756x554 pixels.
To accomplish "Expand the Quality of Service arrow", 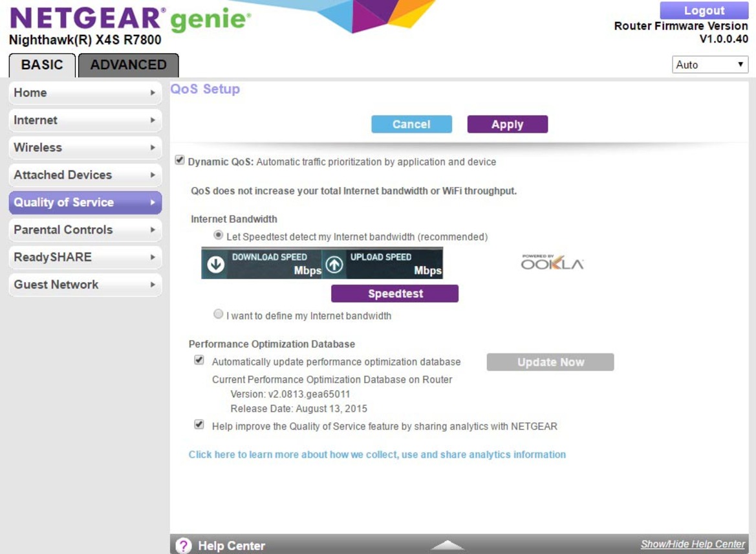I will [153, 202].
